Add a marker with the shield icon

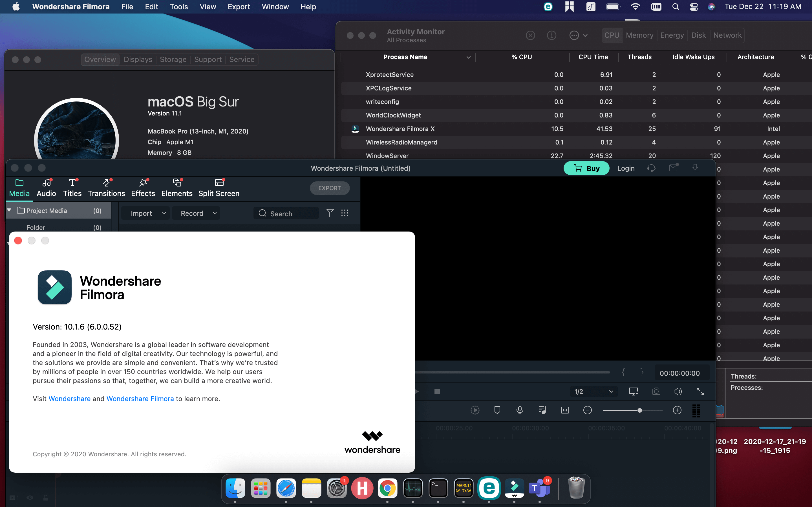pos(497,410)
